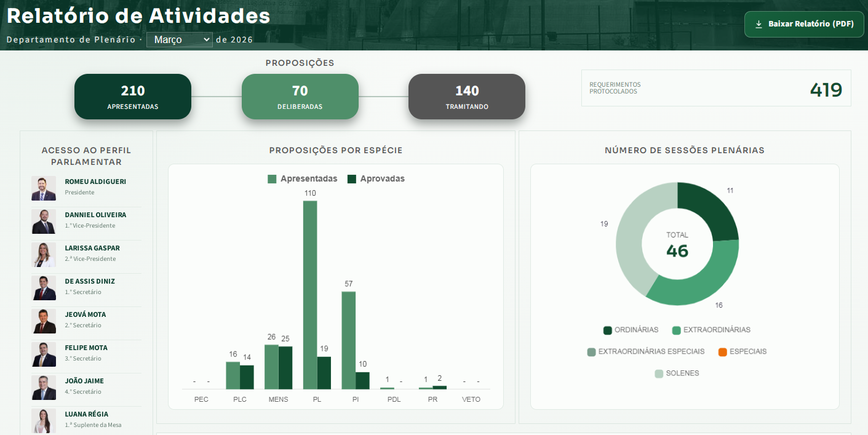Click the 210 Apresentadas card
Viewport: 868px width, 435px height.
pos(133,97)
